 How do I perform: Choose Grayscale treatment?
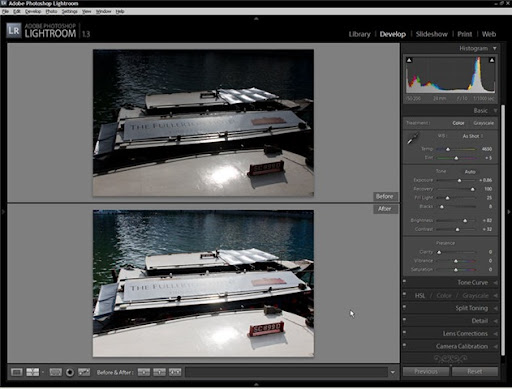tap(483, 123)
